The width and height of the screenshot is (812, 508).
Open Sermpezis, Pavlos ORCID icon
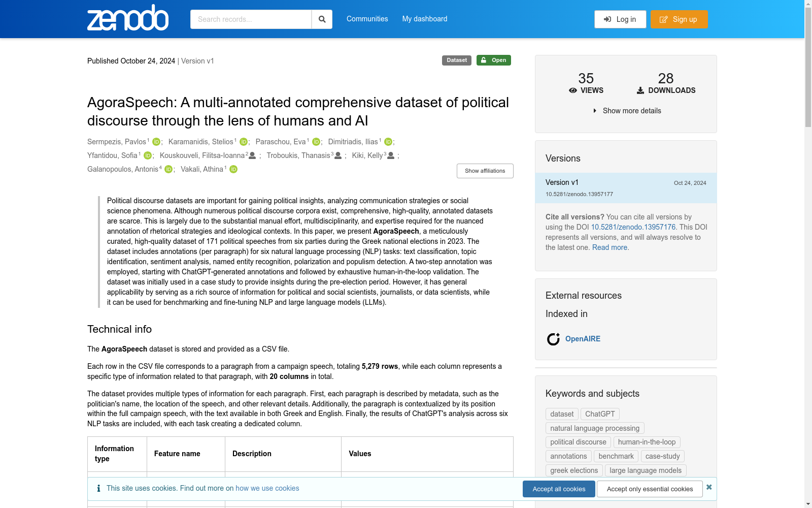(x=156, y=142)
